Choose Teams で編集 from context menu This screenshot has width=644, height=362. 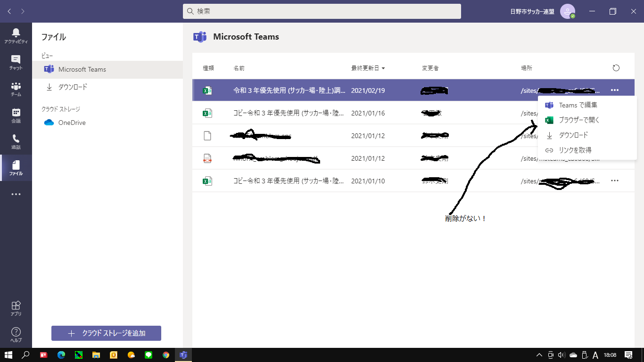click(587, 105)
